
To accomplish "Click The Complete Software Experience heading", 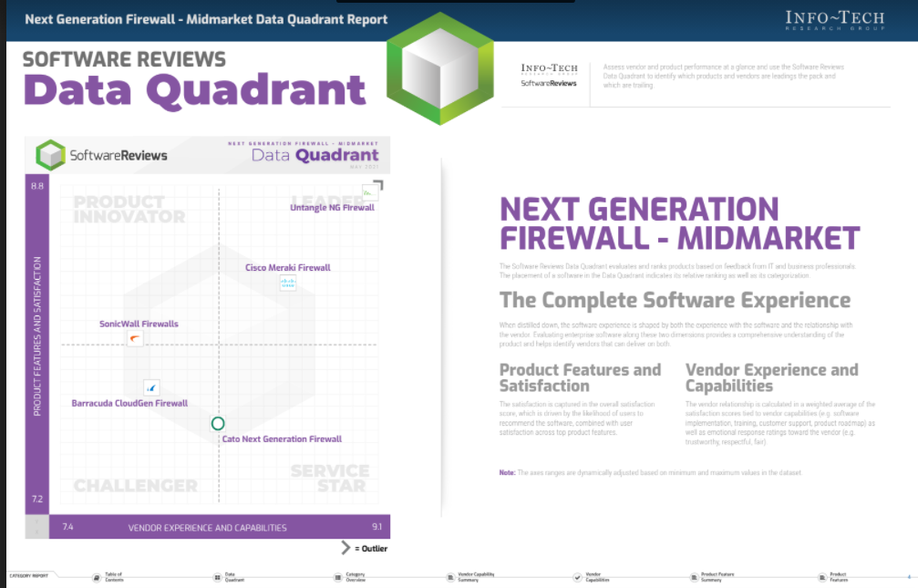I will [x=675, y=300].
